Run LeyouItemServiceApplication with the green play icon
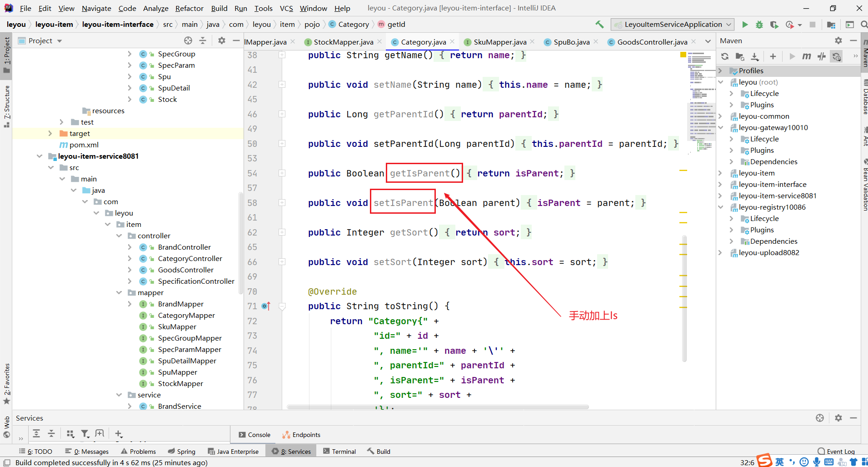Image resolution: width=868 pixels, height=467 pixels. coord(745,25)
